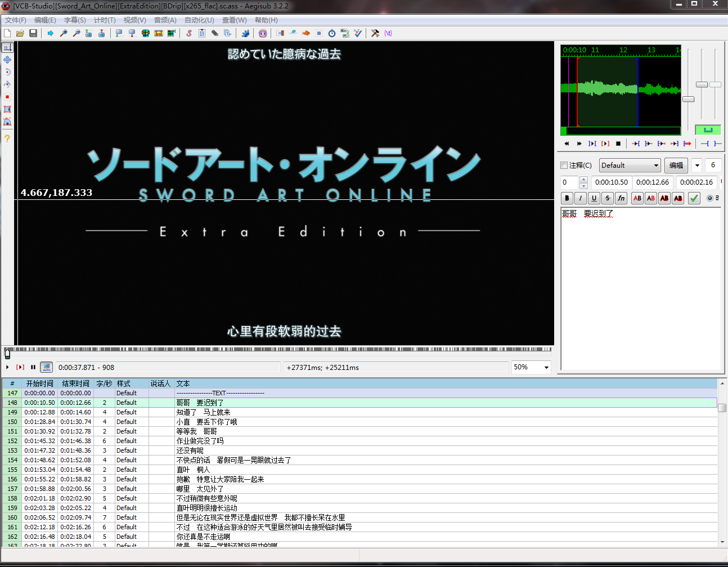
Task: Adjust audio vertical zoom slider
Action: click(702, 84)
